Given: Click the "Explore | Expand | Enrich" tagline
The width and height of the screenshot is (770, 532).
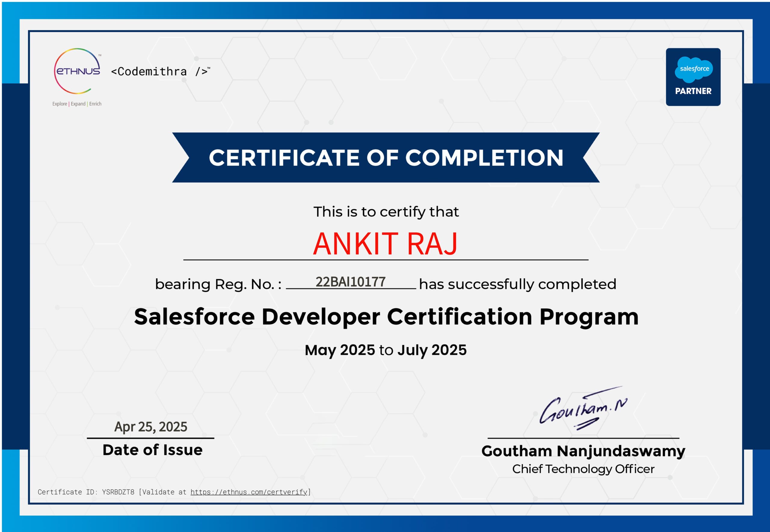Looking at the screenshot, I should click(x=77, y=104).
